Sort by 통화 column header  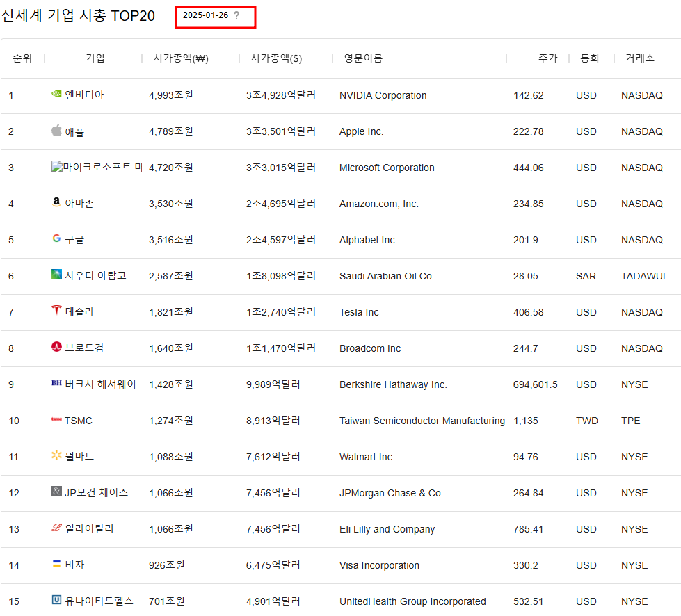coord(590,58)
